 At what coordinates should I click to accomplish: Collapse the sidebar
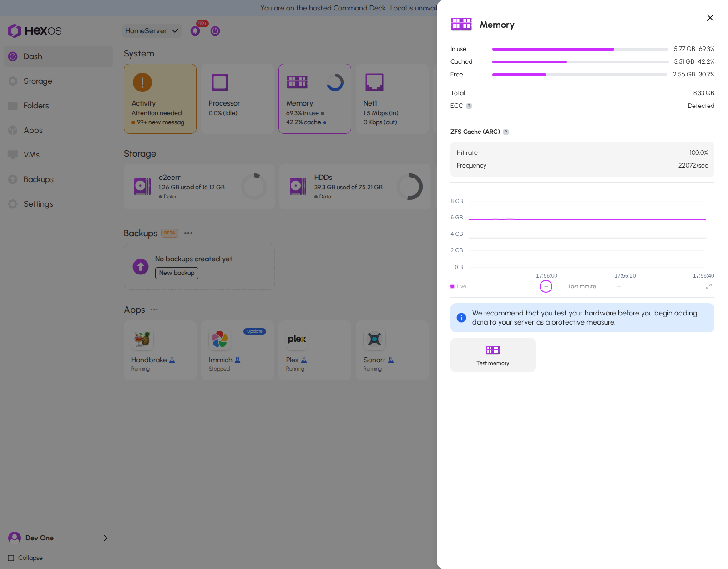pyautogui.click(x=25, y=558)
